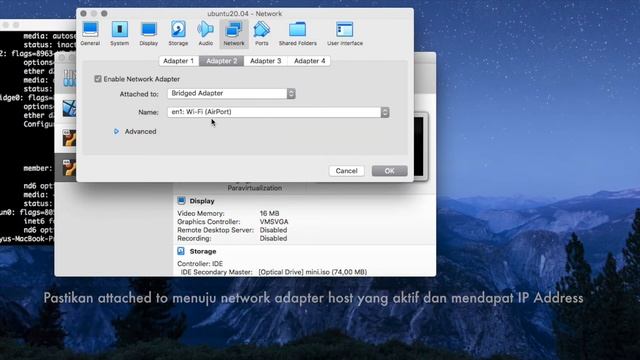
Task: Open the Ports settings section
Action: point(262,33)
